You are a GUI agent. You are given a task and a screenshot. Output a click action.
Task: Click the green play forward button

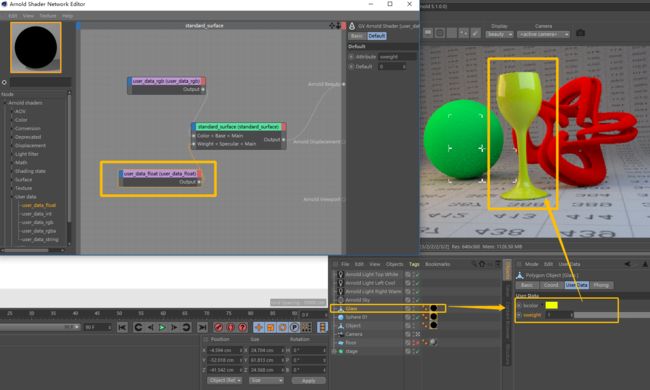[x=162, y=327]
